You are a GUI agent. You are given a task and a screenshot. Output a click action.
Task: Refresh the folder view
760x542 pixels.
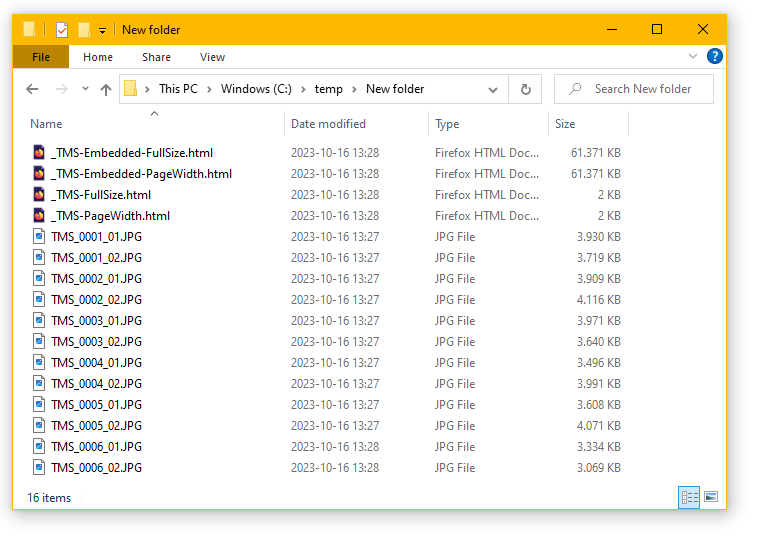click(x=525, y=90)
